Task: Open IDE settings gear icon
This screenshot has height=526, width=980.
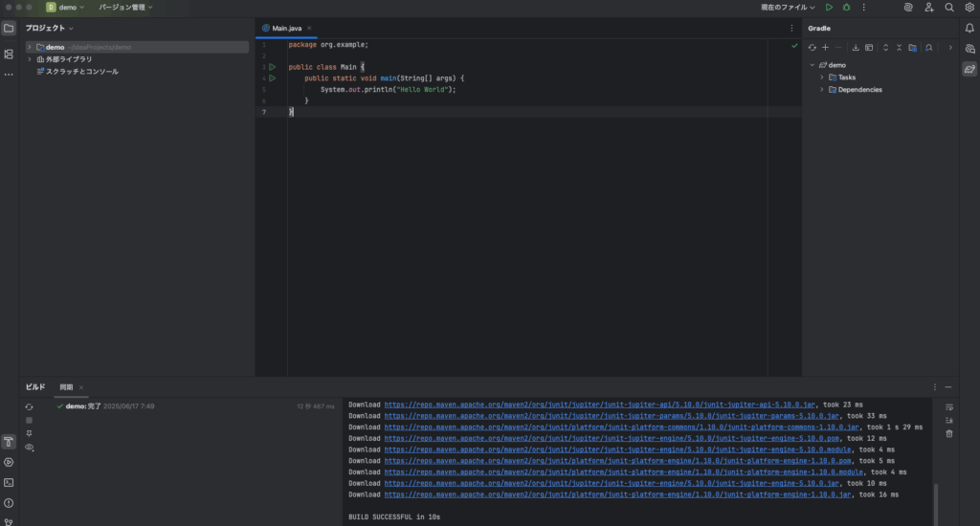Action: 969,8
